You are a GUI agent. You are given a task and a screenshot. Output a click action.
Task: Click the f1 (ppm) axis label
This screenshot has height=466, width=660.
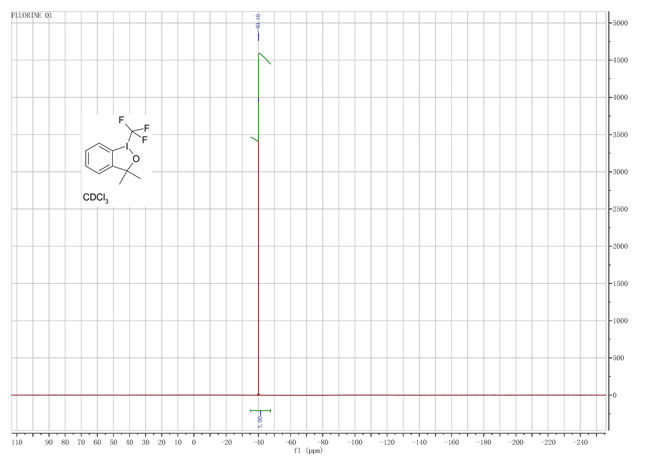309,451
